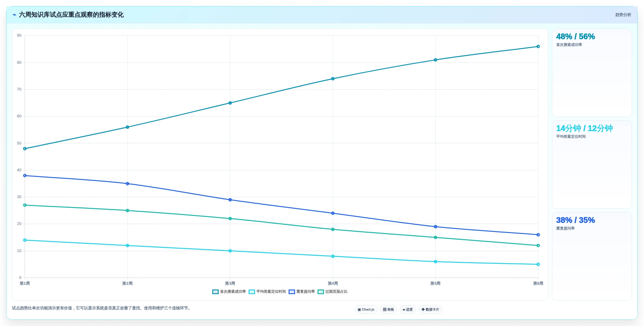Image resolution: width=644 pixels, height=326 pixels.
Task: Select the 表格 chip
Action: 388,309
